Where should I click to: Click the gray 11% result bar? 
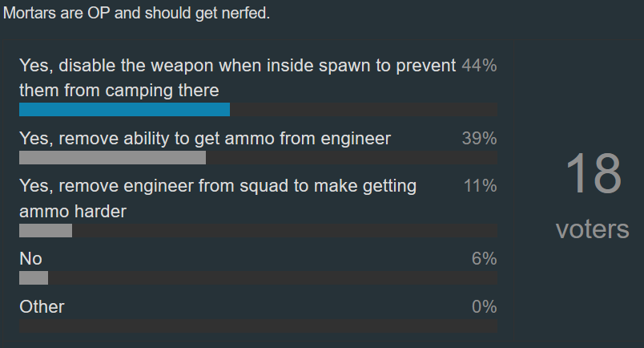click(x=46, y=231)
